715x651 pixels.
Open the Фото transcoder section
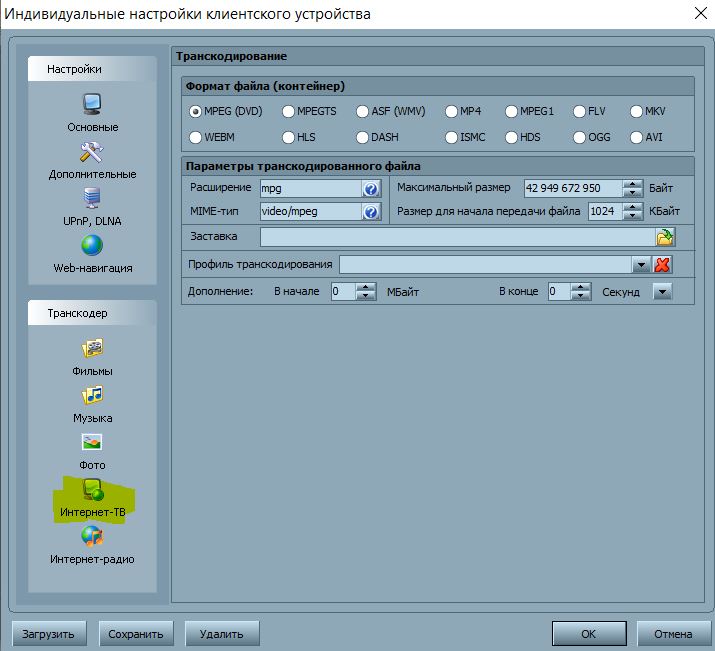pos(92,442)
